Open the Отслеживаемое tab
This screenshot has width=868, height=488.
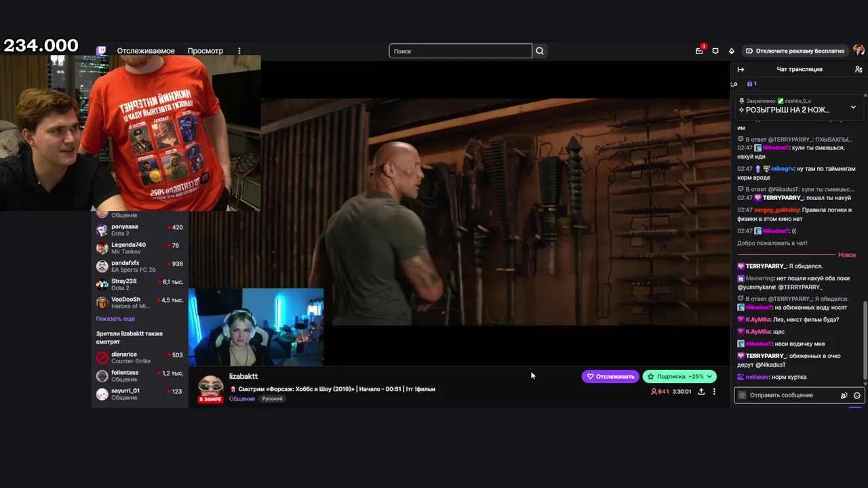[146, 51]
